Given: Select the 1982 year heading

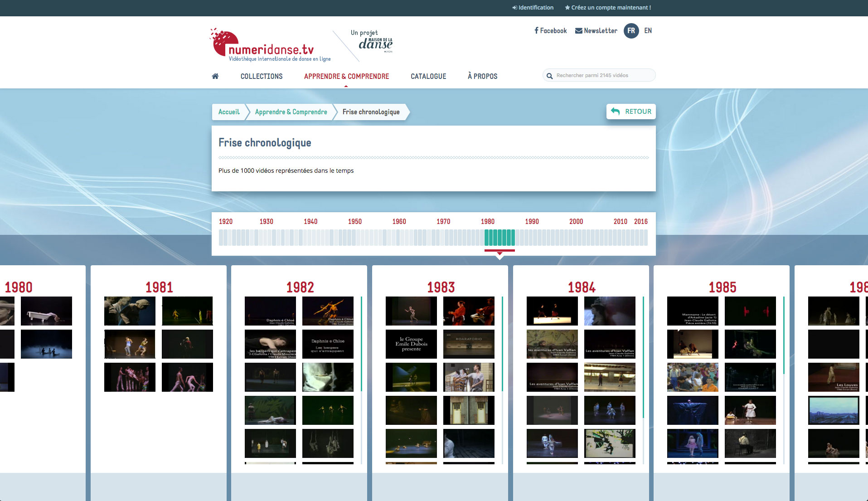Looking at the screenshot, I should coord(300,287).
